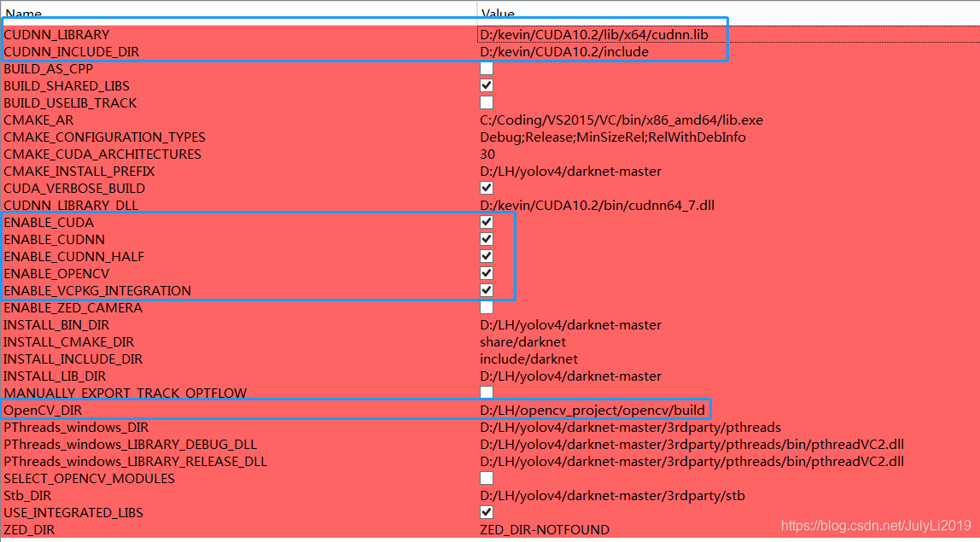Sort by the Name column header

[22, 14]
